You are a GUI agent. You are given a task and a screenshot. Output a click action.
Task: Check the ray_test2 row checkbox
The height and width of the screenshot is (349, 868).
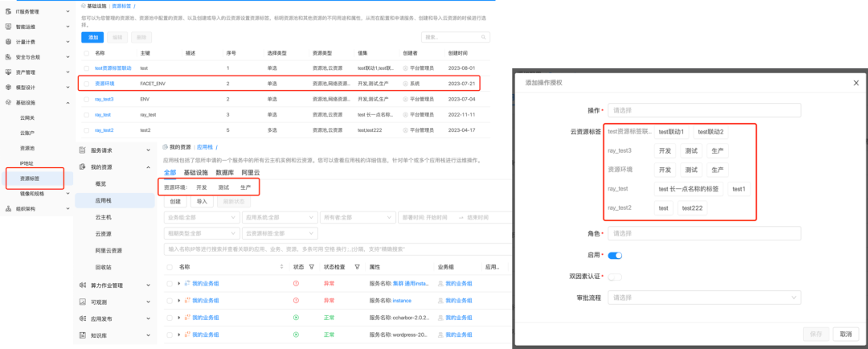pos(86,130)
